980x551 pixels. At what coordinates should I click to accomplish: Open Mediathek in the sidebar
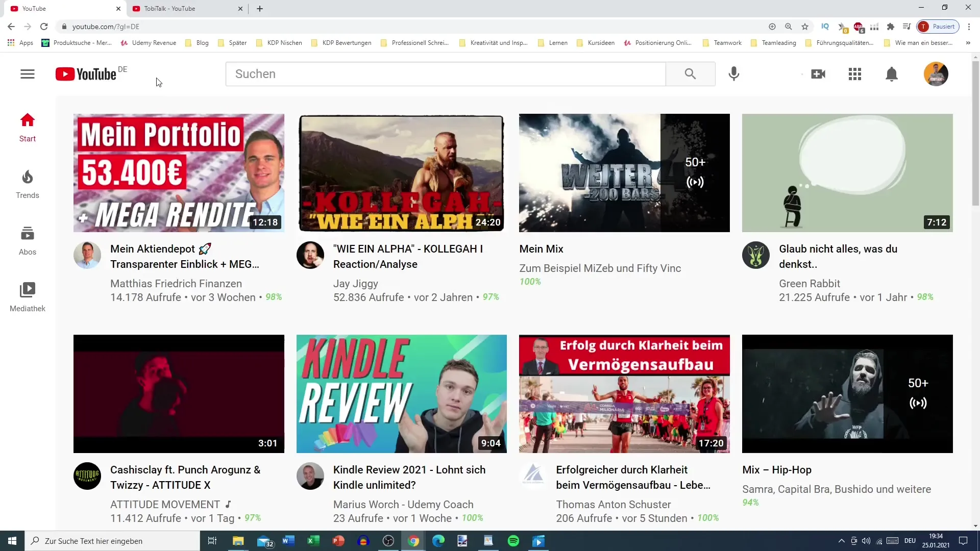pyautogui.click(x=28, y=297)
